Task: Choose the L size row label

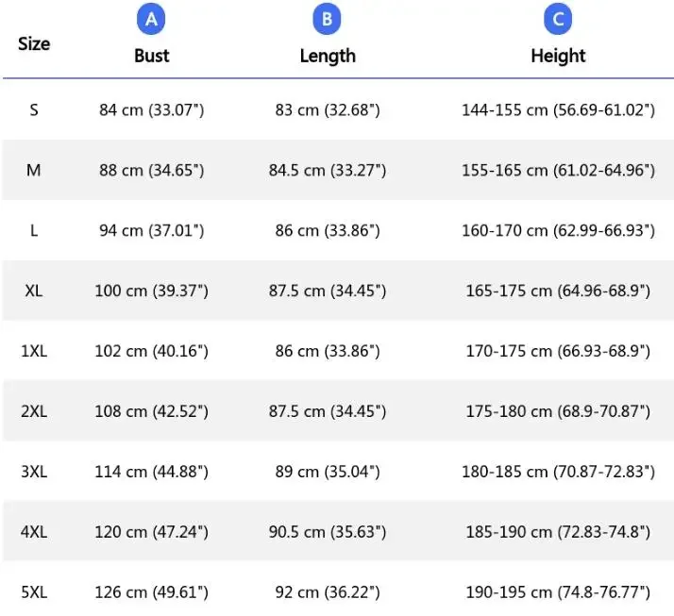Action: pyautogui.click(x=34, y=231)
